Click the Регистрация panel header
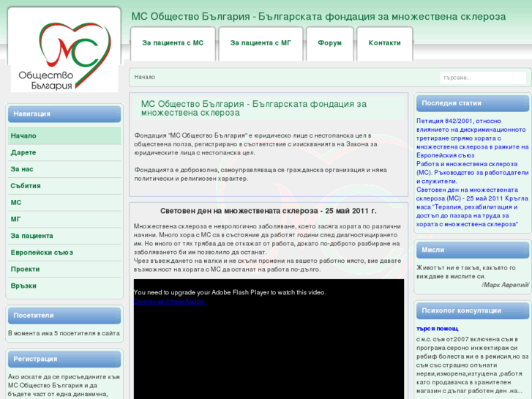532x399 pixels. 64,359
